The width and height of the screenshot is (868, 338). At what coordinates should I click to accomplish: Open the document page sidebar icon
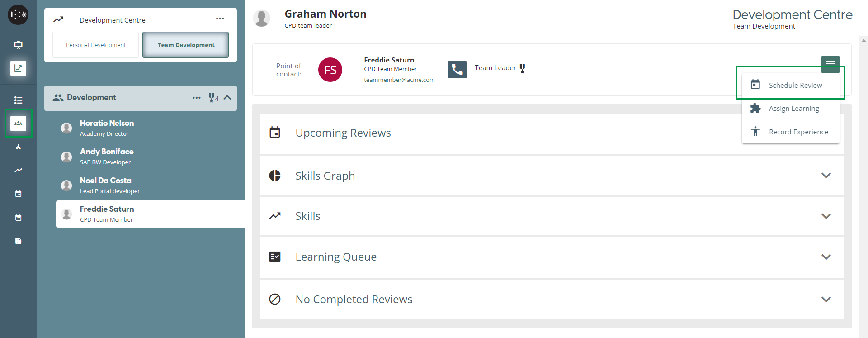(18, 241)
